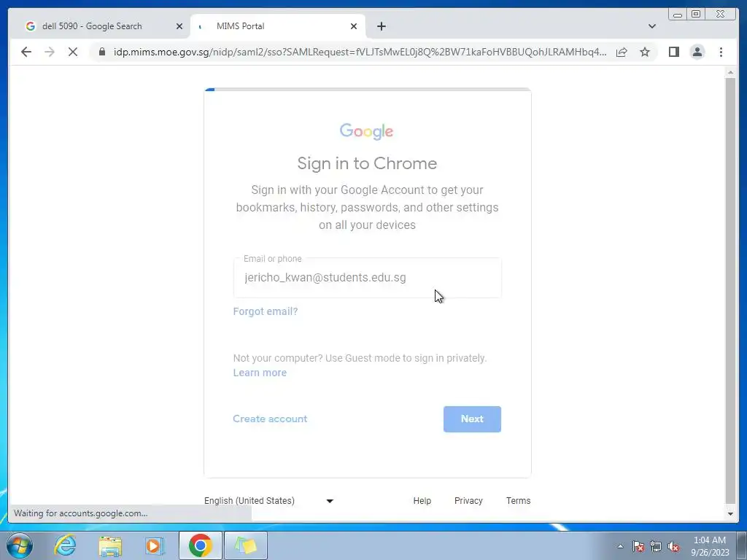Open the Sticky Notes taskbar icon
This screenshot has height=560, width=747.
[x=246, y=545]
